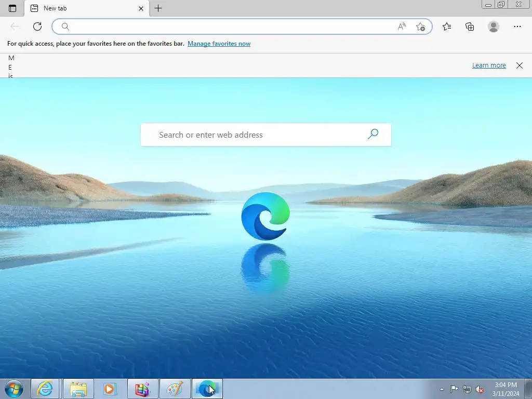Screen dimensions: 532x399
Task: Add this page to favorites star icon
Action: click(x=420, y=27)
